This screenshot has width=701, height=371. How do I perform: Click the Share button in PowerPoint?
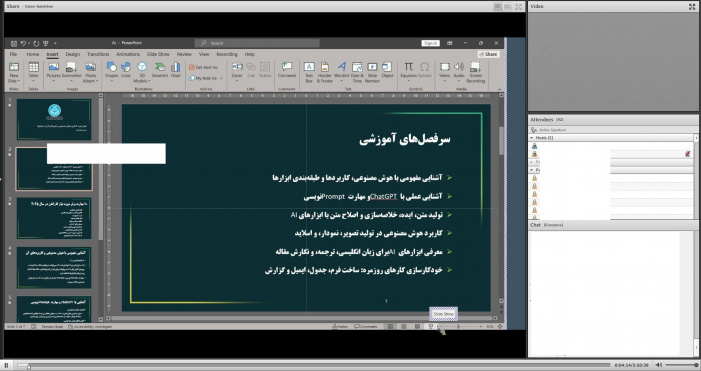(488, 54)
